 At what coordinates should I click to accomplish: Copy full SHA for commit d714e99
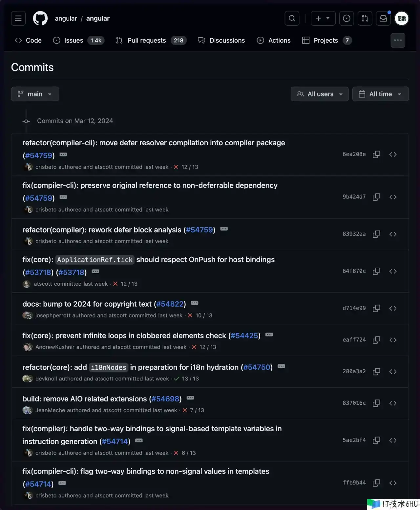coord(376,308)
